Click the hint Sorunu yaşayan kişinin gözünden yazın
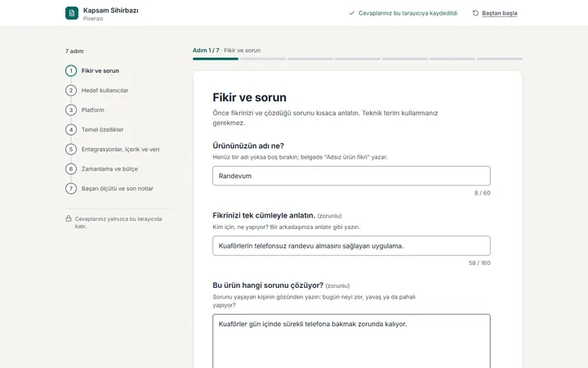The height and width of the screenshot is (368, 588). tap(314, 301)
